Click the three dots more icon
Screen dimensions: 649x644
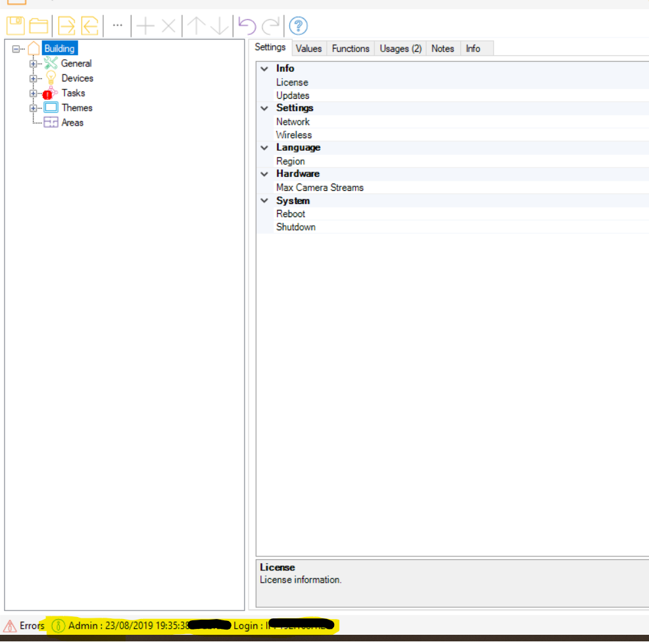click(118, 25)
